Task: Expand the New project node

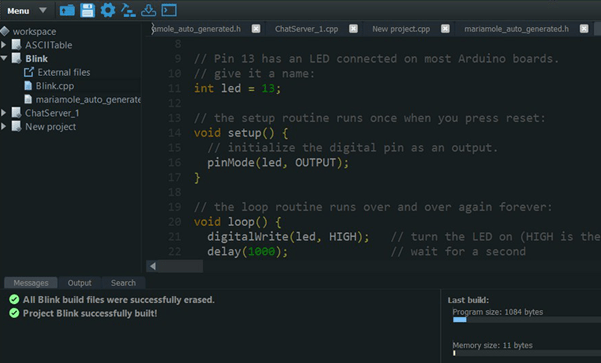Action: (3, 126)
